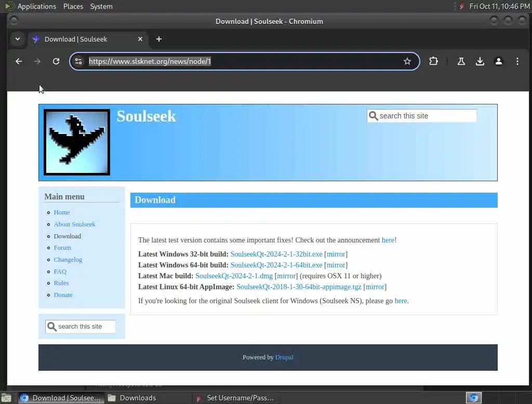The width and height of the screenshot is (532, 404).
Task: Open the Places menu
Action: point(73,6)
